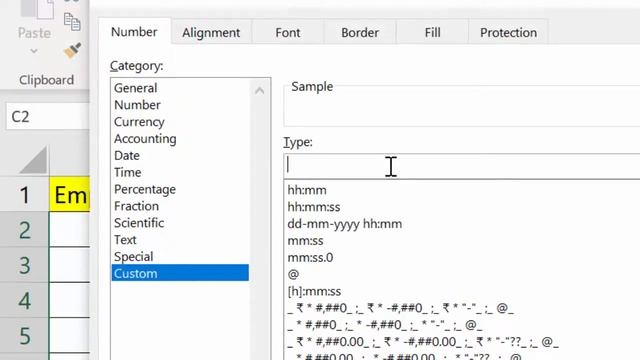Select Text category
The width and height of the screenshot is (640, 360).
point(180,240)
